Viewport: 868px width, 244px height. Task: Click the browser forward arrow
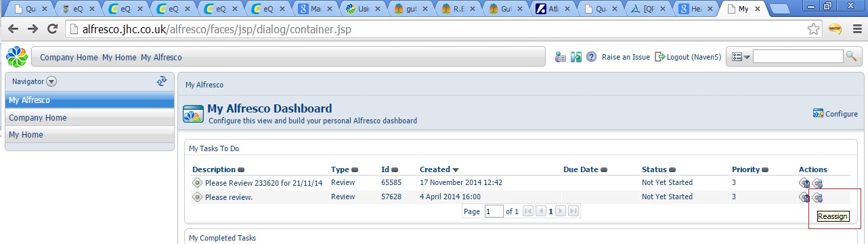point(32,30)
